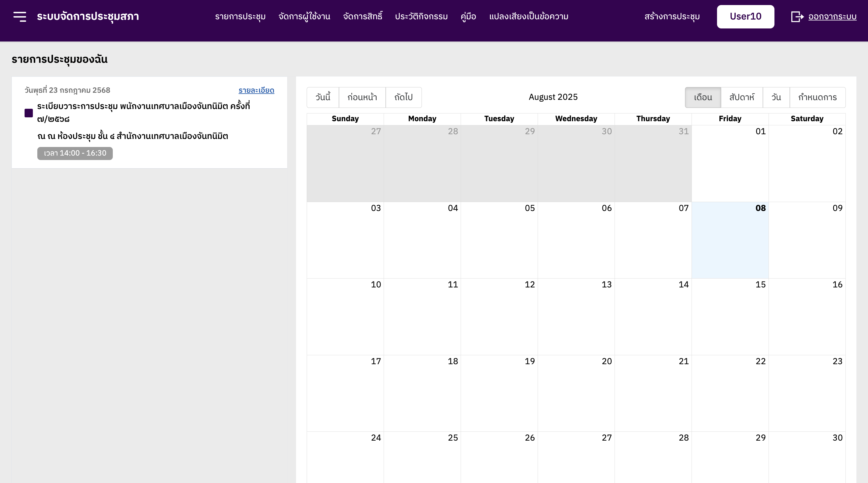This screenshot has width=868, height=483.
Task: Click the ออกจากระบบ logout link
Action: [832, 17]
